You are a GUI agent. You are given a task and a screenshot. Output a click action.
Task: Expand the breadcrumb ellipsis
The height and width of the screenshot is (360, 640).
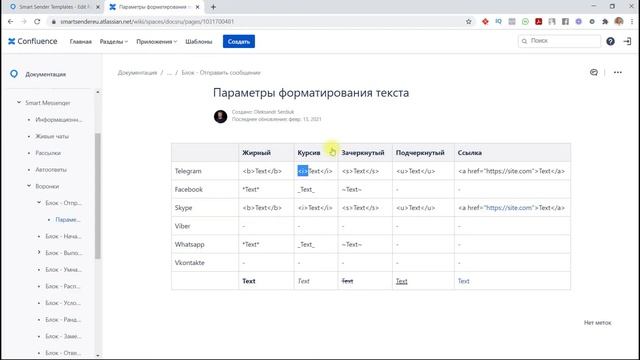click(169, 73)
